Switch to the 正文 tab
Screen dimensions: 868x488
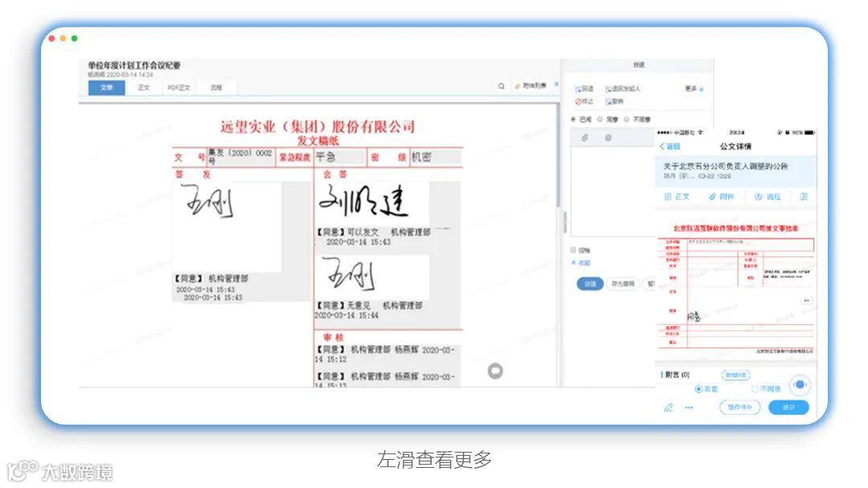(x=144, y=88)
